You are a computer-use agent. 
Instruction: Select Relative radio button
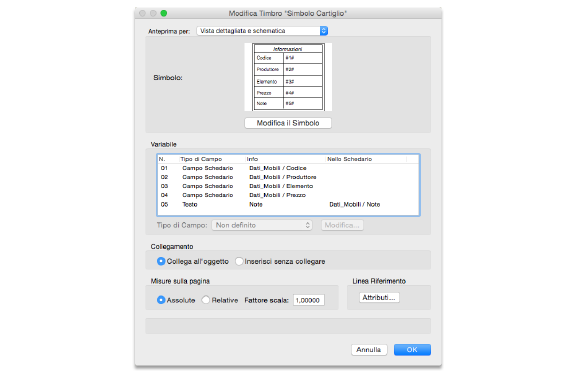click(205, 300)
